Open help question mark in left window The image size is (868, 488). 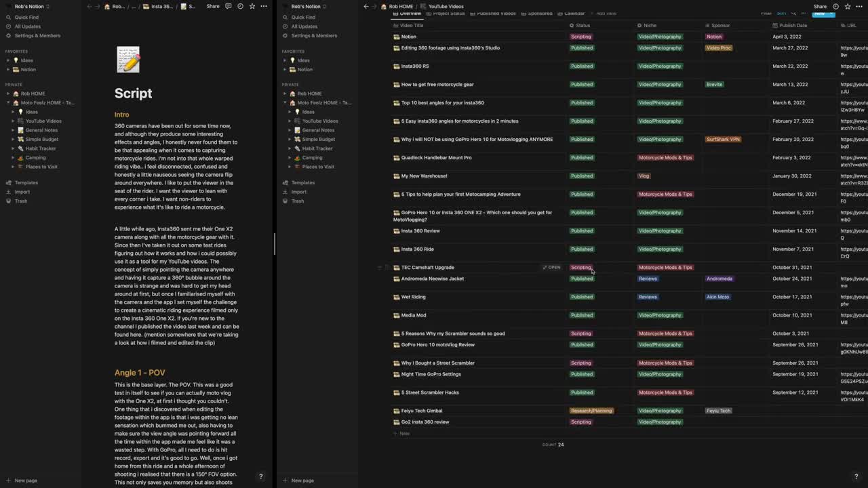tap(260, 476)
